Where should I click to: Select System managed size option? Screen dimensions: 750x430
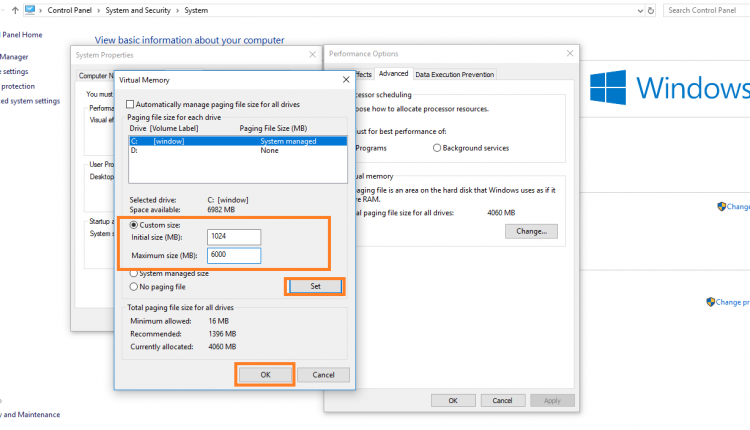tap(134, 274)
